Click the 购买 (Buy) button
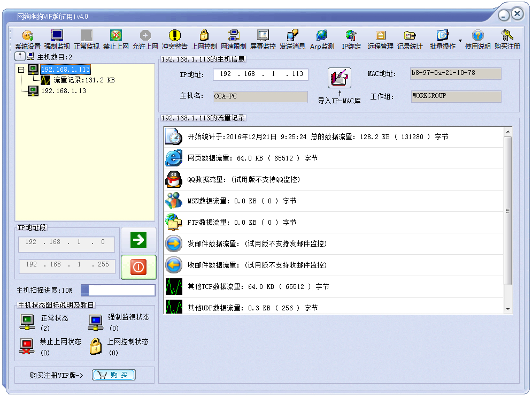This screenshot has width=532, height=396. click(113, 375)
